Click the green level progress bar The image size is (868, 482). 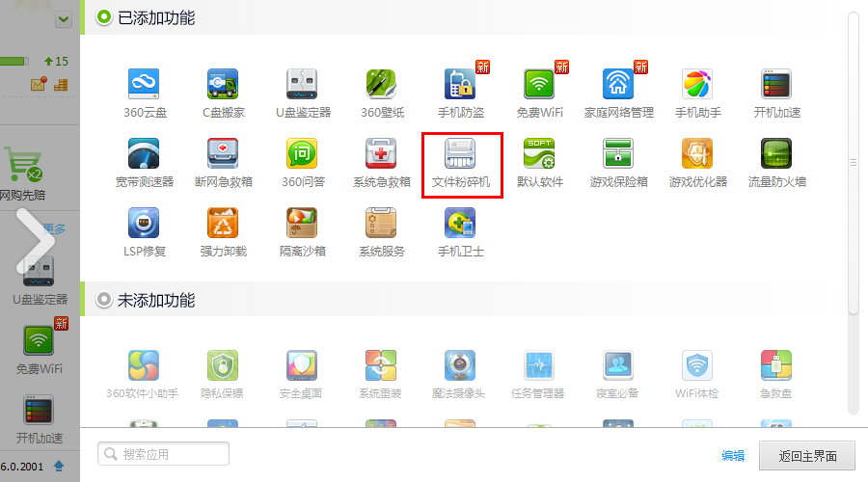pos(14,61)
